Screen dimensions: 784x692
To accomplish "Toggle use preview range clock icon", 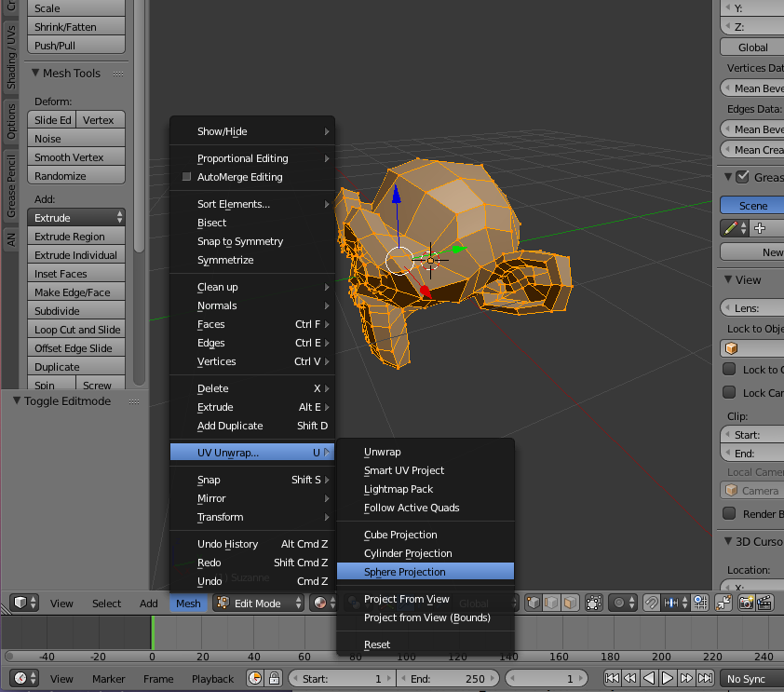I will 255,679.
